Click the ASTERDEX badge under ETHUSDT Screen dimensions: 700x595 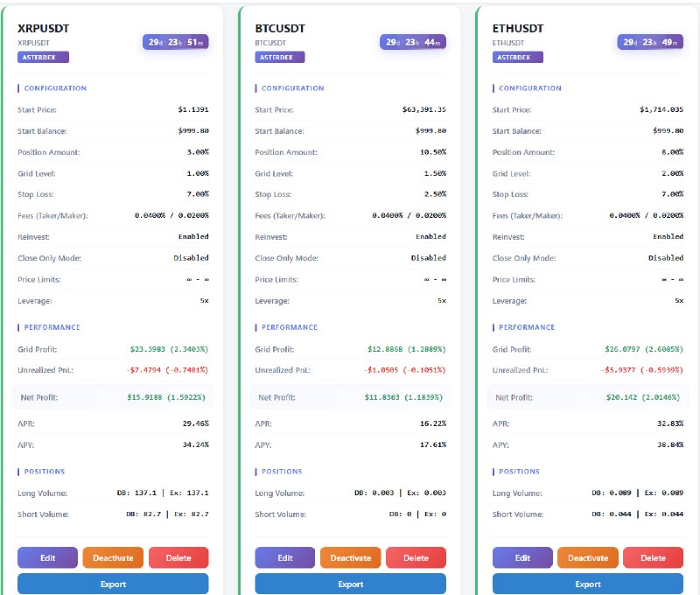tap(518, 57)
